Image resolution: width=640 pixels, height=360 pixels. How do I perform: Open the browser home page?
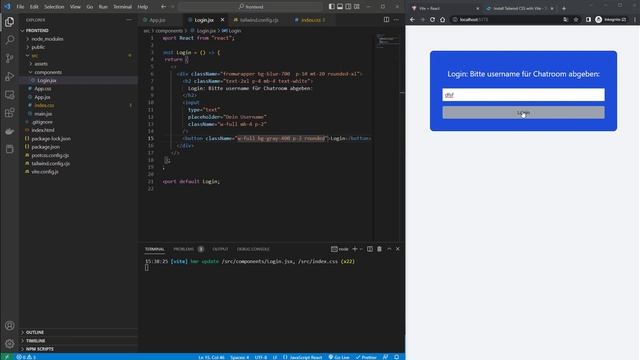(442, 20)
